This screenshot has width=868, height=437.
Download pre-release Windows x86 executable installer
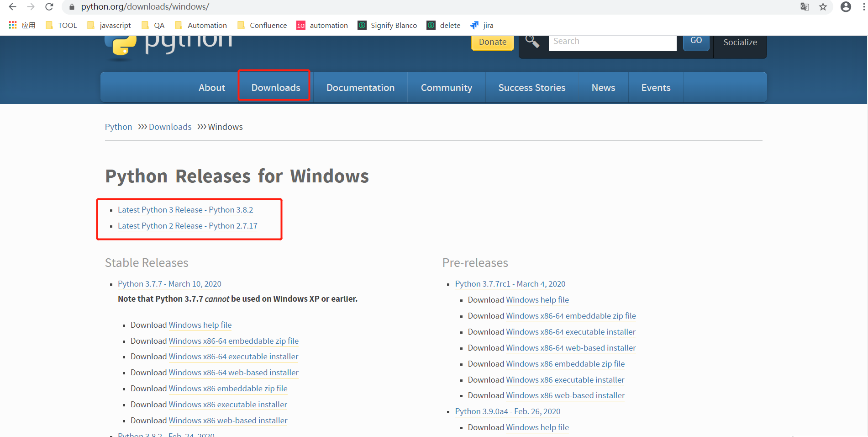click(x=565, y=380)
